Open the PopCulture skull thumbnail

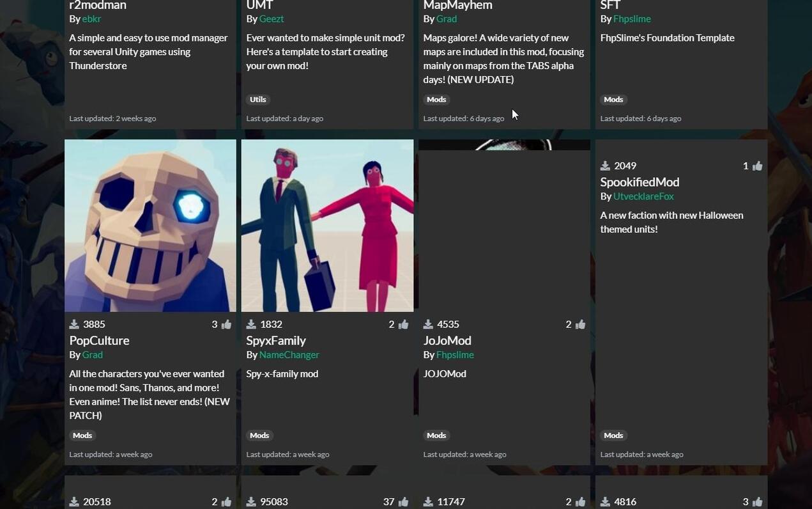tap(150, 226)
